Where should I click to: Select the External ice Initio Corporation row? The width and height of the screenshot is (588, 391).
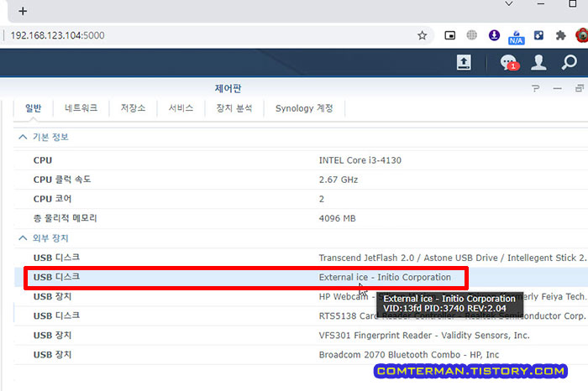point(301,277)
